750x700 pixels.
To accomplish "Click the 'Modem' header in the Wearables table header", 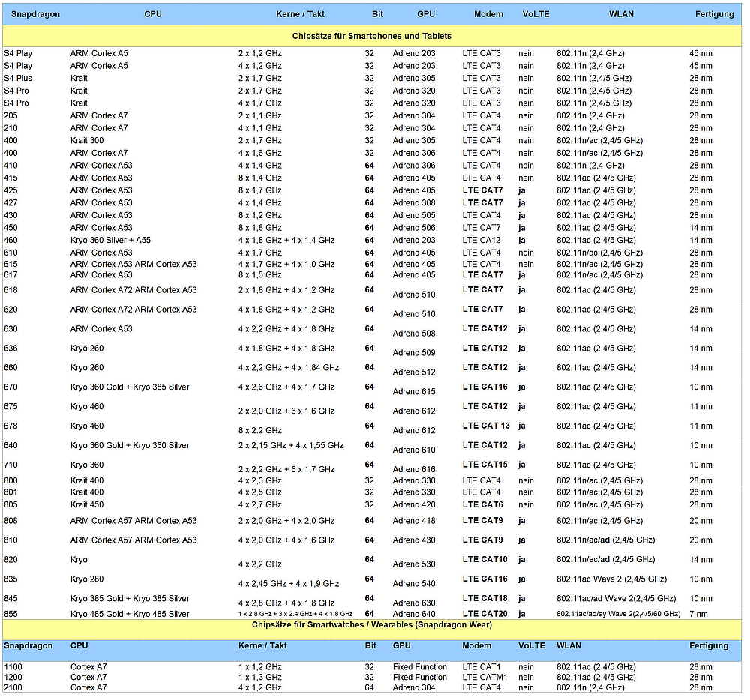I will [476, 645].
